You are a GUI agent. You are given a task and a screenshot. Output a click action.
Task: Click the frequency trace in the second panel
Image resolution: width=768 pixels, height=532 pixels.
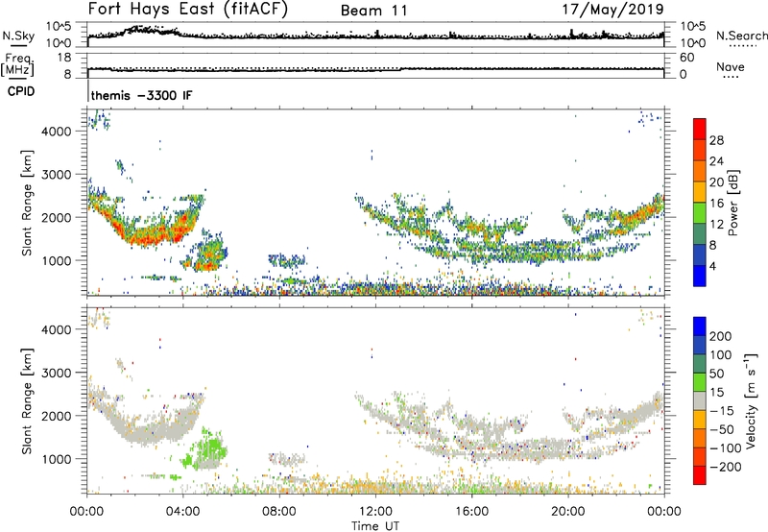coord(375,69)
